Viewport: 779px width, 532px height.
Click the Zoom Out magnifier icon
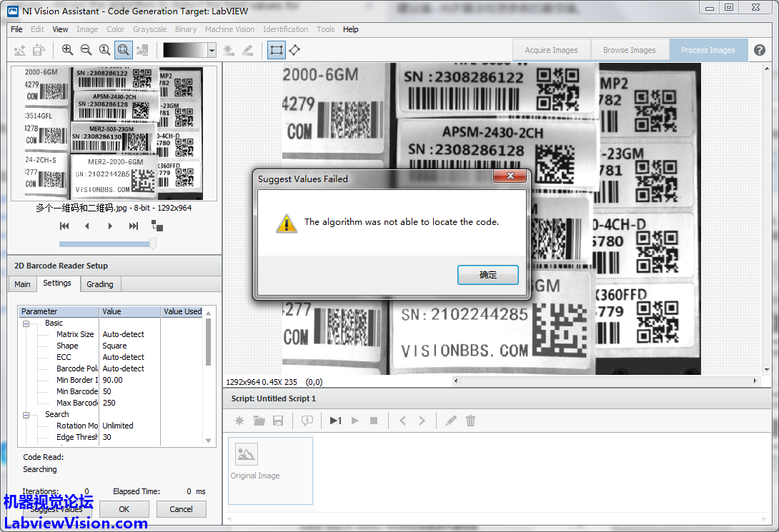tap(86, 50)
